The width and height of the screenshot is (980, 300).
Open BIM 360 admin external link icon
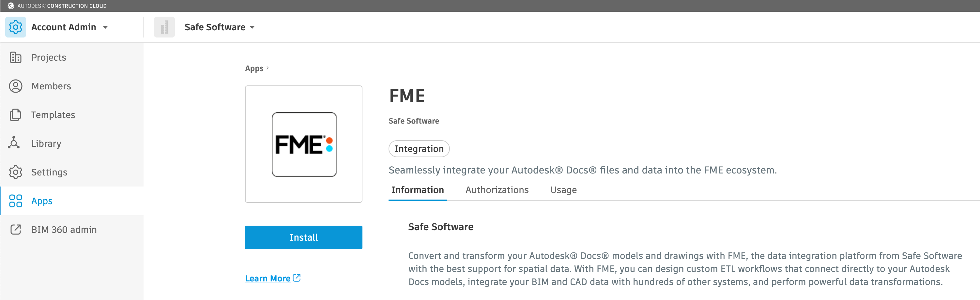pos(16,230)
